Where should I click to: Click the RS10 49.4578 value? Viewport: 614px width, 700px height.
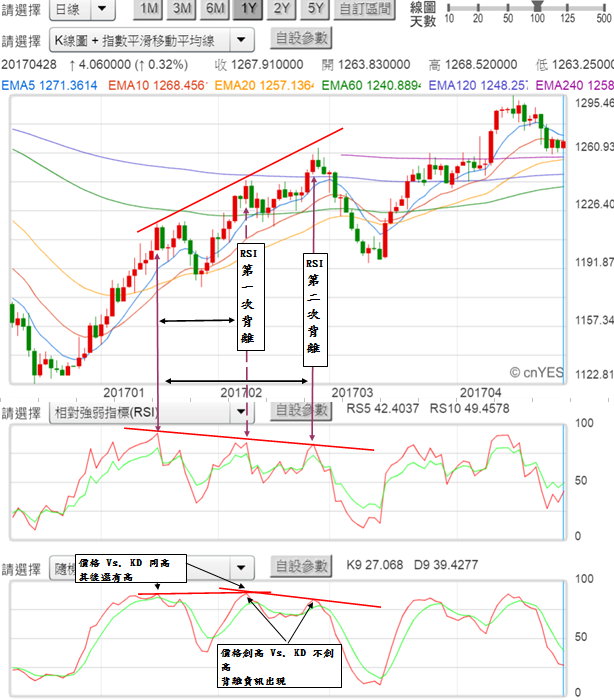pos(469,408)
